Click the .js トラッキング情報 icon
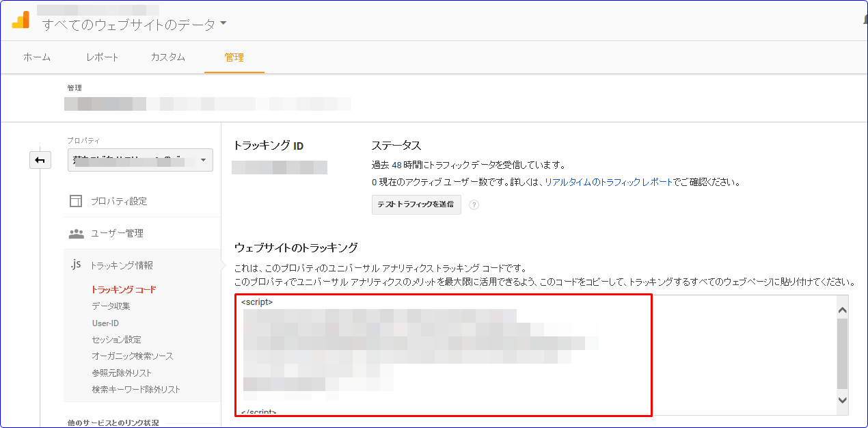 click(x=75, y=265)
